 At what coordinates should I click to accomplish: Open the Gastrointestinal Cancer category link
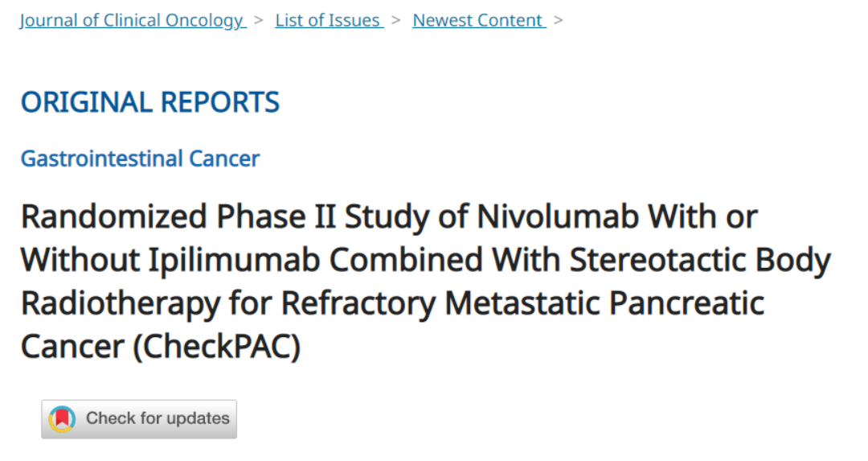[x=140, y=158]
